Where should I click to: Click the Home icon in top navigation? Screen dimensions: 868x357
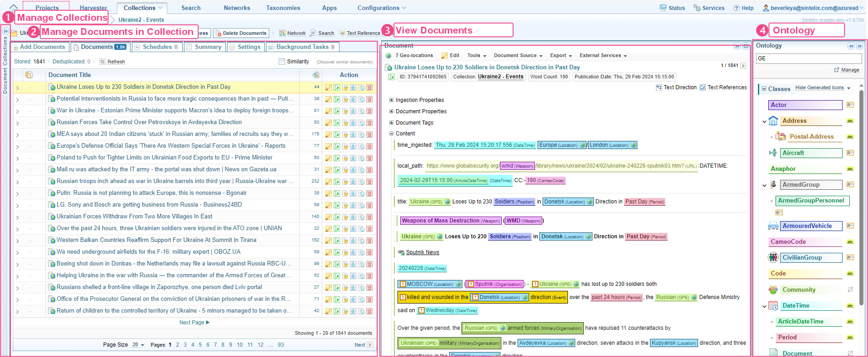(14, 8)
